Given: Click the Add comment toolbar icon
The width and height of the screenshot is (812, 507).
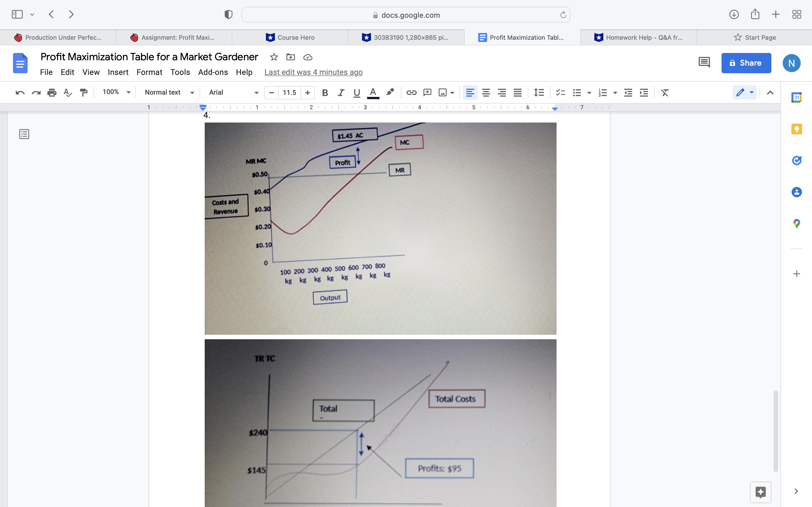Looking at the screenshot, I should [x=427, y=93].
